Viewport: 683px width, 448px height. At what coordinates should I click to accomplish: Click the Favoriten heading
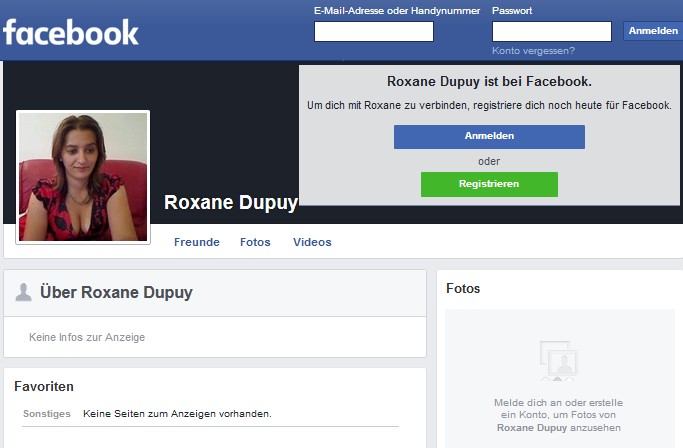[x=44, y=387]
